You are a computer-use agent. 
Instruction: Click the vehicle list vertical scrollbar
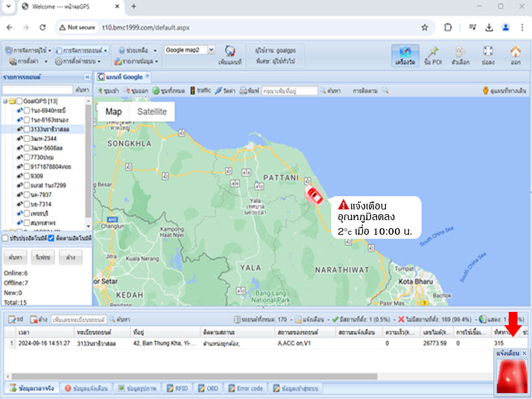[x=88, y=162]
